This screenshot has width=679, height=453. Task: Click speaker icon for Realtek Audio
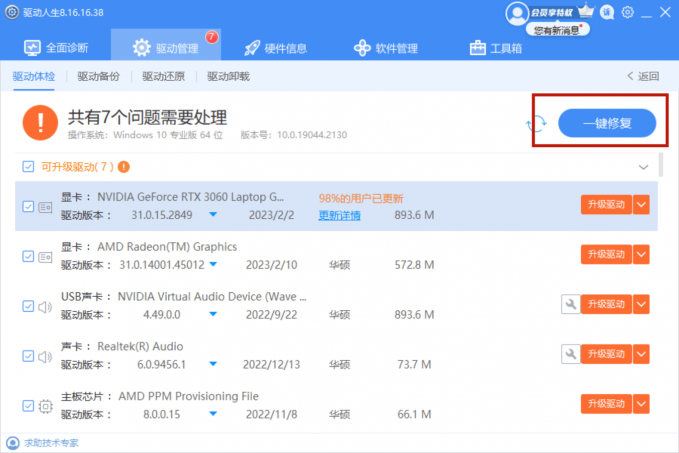click(45, 357)
